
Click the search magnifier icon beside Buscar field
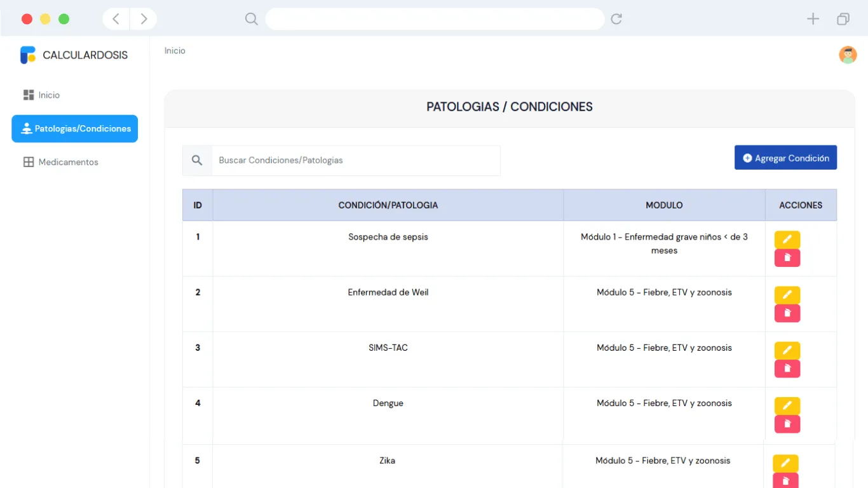click(197, 161)
